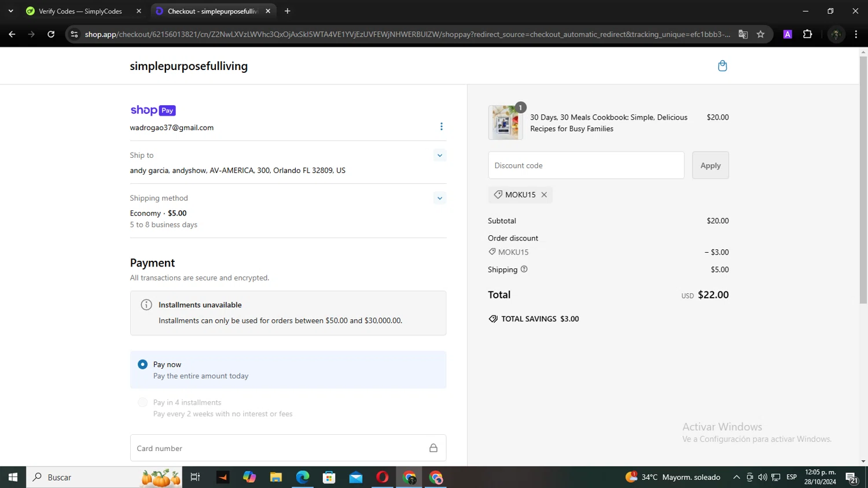The image size is (868, 488).
Task: Click the weather 34°C taskbar widget
Action: [673, 477]
